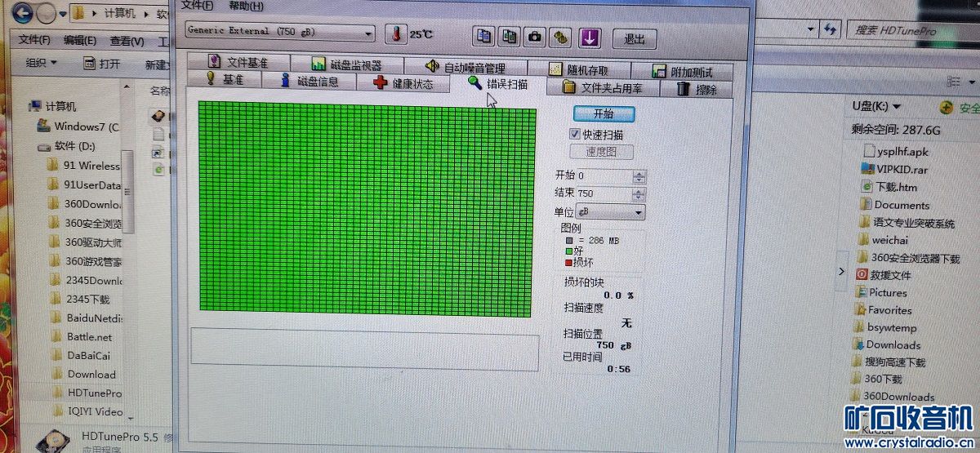The height and width of the screenshot is (453, 980).
Task: Open HD Tune options via the gears icon
Action: (560, 37)
